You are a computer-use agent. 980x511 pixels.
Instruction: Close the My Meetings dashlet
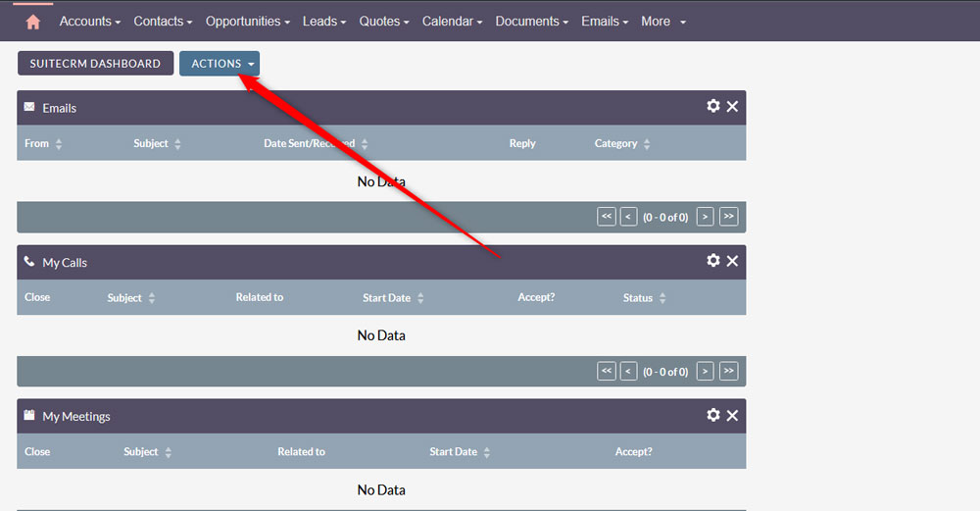pos(732,415)
